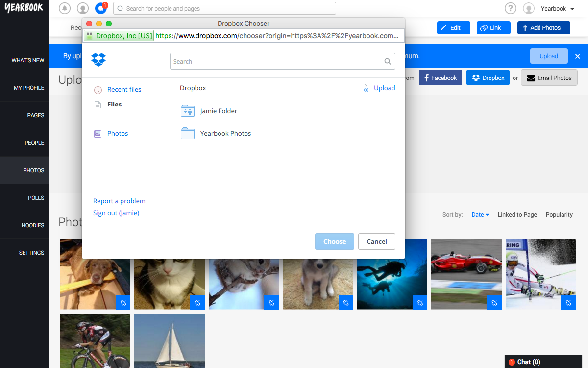This screenshot has width=588, height=368.
Task: Open the friend requests person icon
Action: [x=83, y=8]
